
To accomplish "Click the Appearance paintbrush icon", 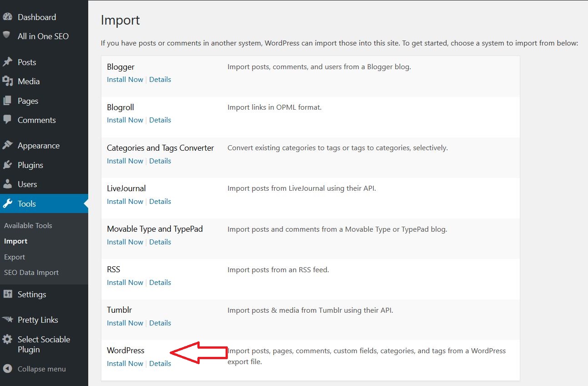I will coord(7,145).
